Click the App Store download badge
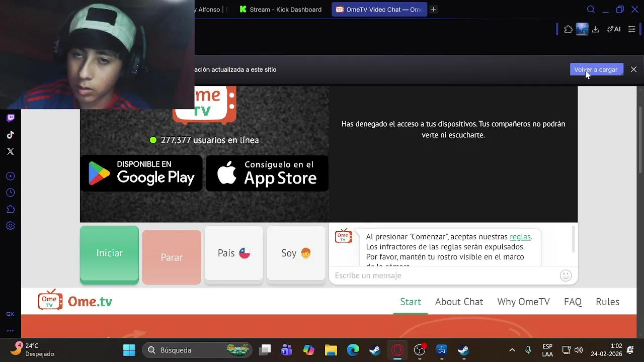Viewport: 644px width, 362px height. pyautogui.click(x=267, y=173)
